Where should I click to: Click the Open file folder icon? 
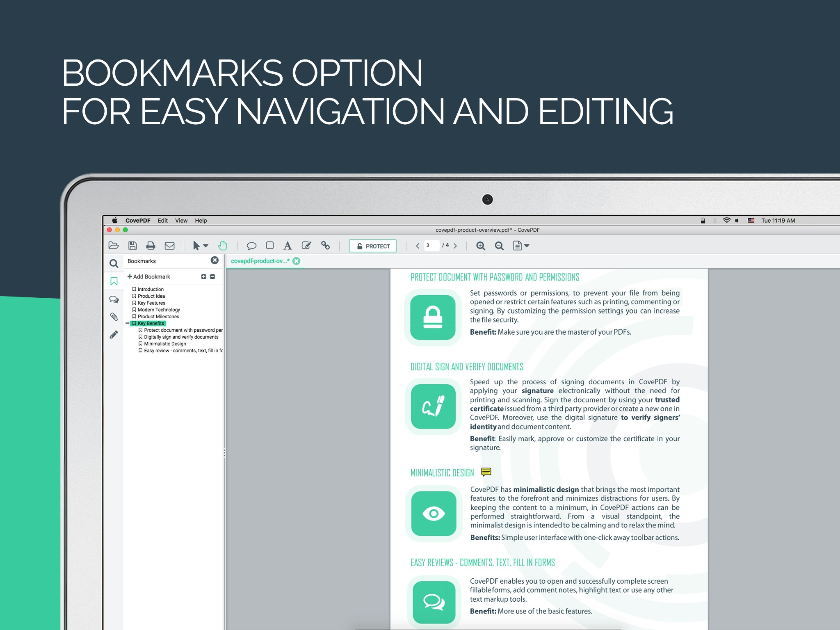pos(114,246)
